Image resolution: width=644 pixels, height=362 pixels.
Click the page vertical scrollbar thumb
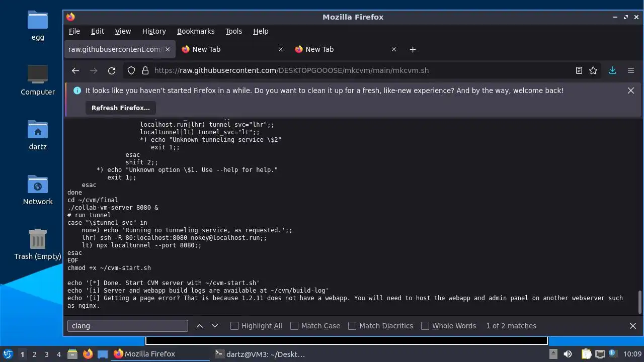(x=640, y=302)
